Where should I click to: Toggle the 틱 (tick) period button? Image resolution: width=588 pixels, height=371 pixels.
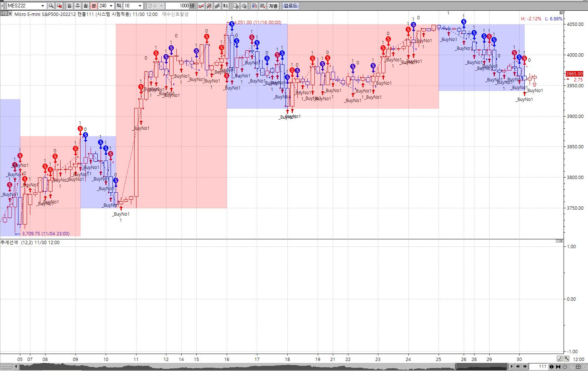pos(119,6)
